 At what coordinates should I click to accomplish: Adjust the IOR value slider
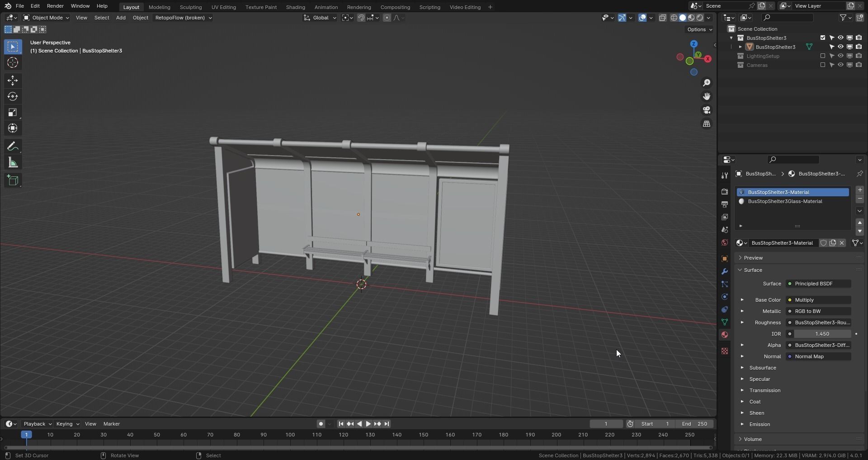click(x=822, y=334)
